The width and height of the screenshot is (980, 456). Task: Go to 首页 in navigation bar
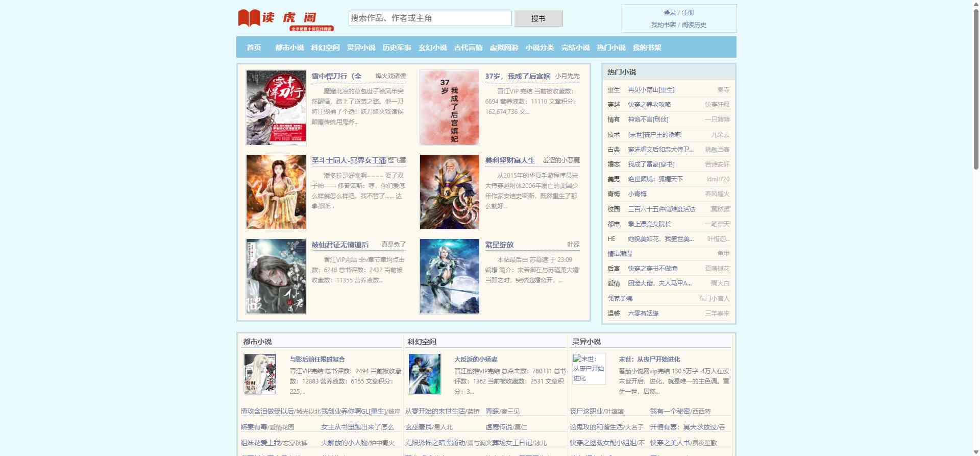(254, 47)
